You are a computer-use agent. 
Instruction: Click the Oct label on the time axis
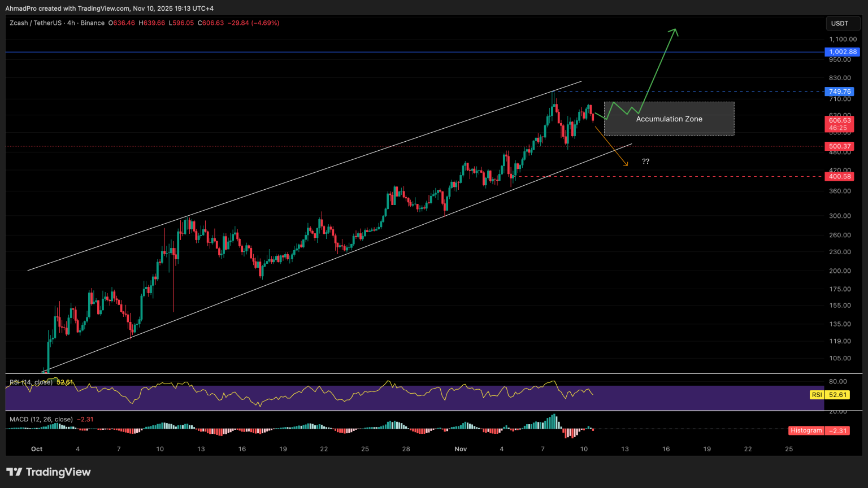(x=37, y=449)
